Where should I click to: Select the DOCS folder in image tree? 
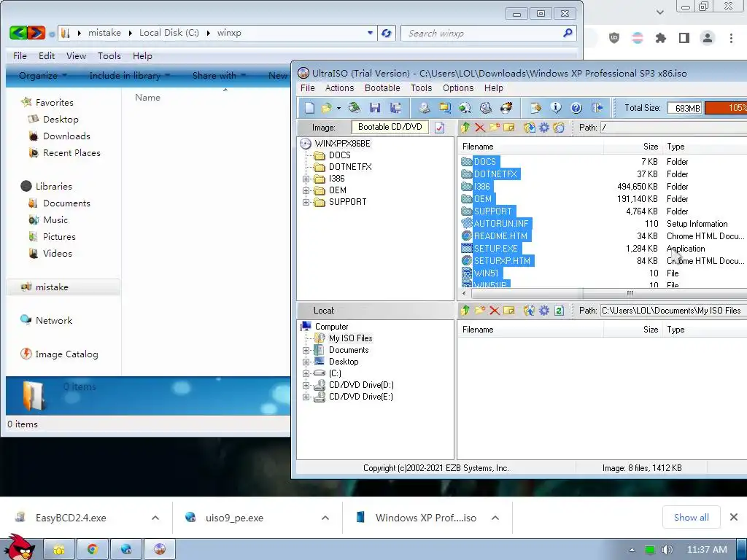[x=339, y=155]
